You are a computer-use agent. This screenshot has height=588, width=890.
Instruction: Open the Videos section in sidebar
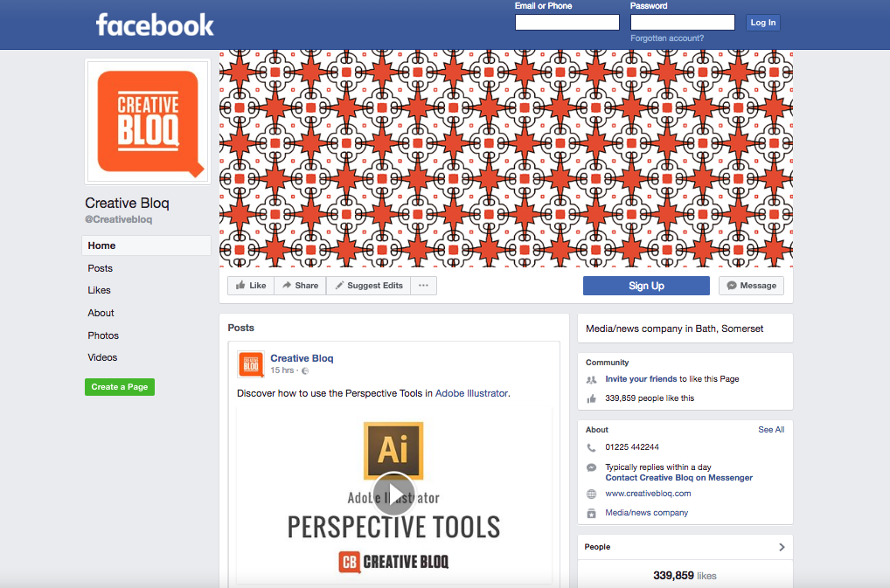[102, 358]
